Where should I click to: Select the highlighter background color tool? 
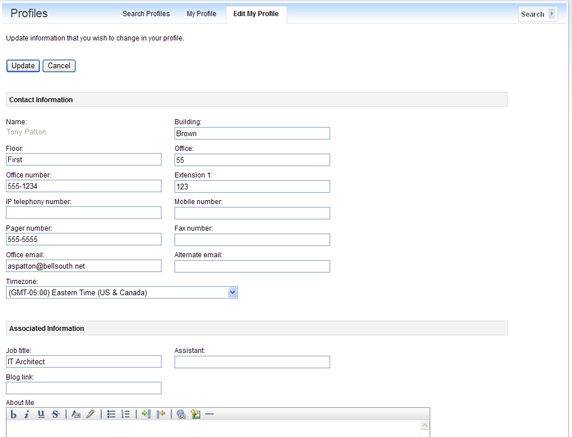[90, 414]
